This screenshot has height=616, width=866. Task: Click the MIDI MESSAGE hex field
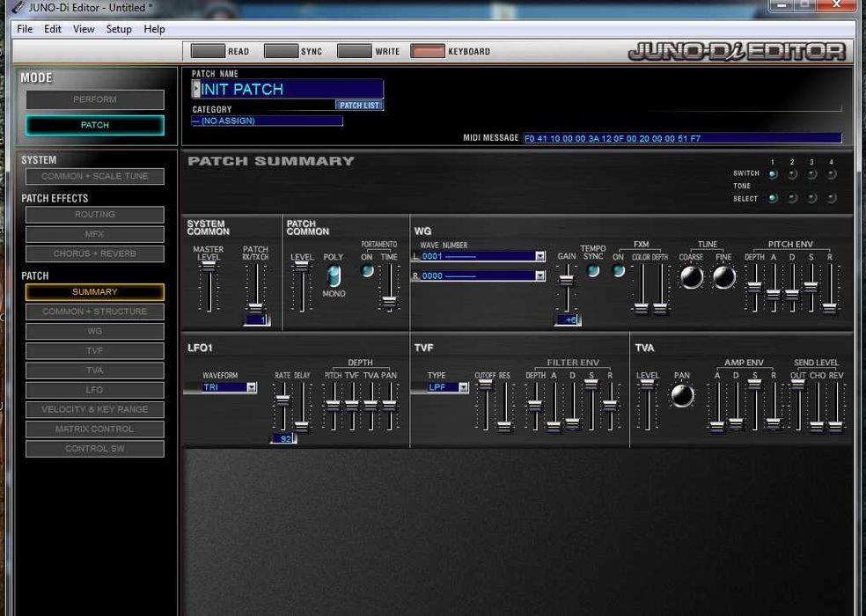pos(683,138)
